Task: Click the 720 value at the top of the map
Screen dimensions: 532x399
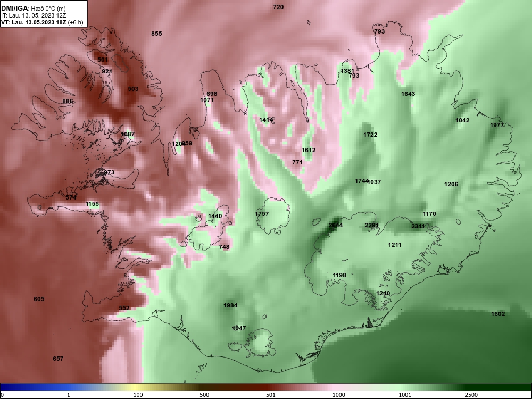Action: pyautogui.click(x=278, y=7)
